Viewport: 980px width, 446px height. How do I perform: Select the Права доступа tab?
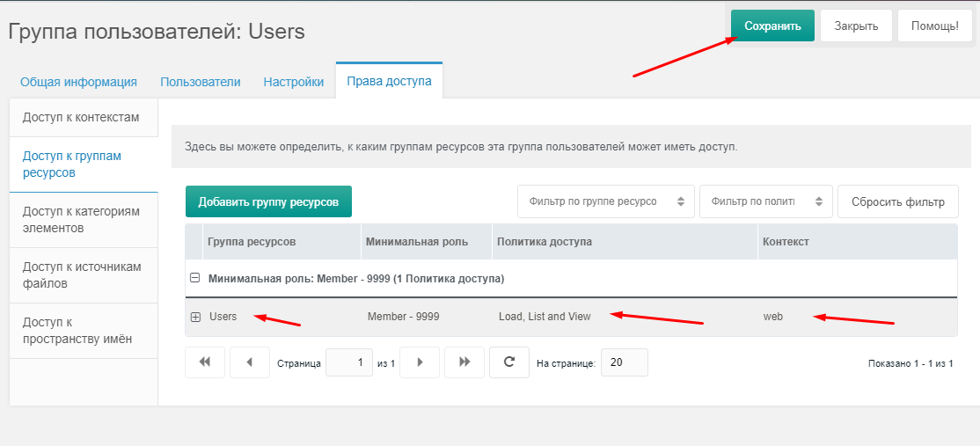pyautogui.click(x=389, y=81)
